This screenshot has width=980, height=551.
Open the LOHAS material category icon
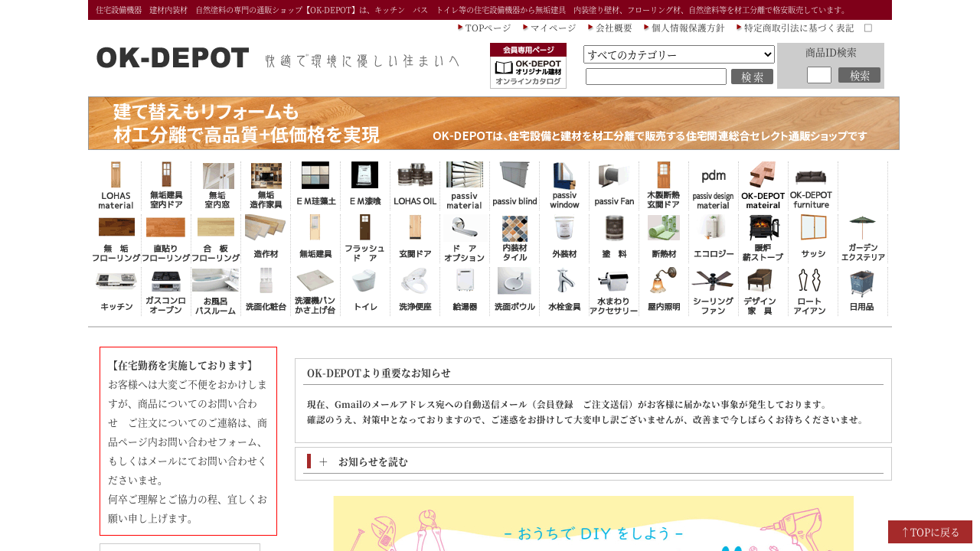(x=116, y=186)
